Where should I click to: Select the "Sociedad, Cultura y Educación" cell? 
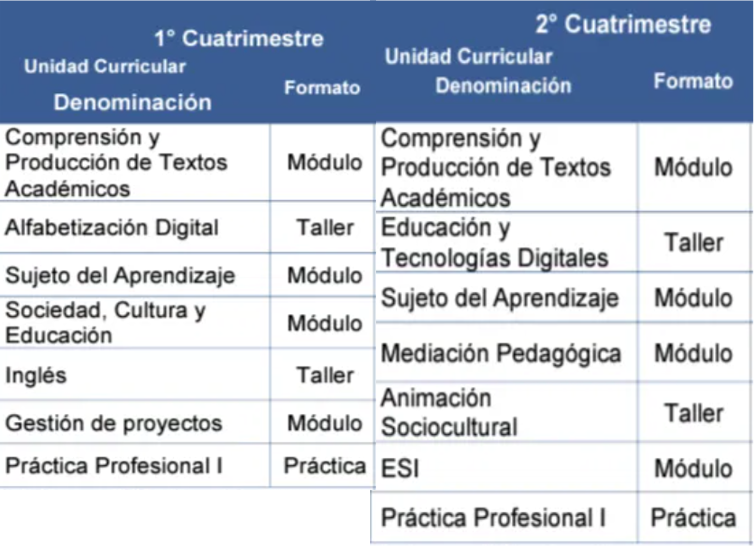105,322
